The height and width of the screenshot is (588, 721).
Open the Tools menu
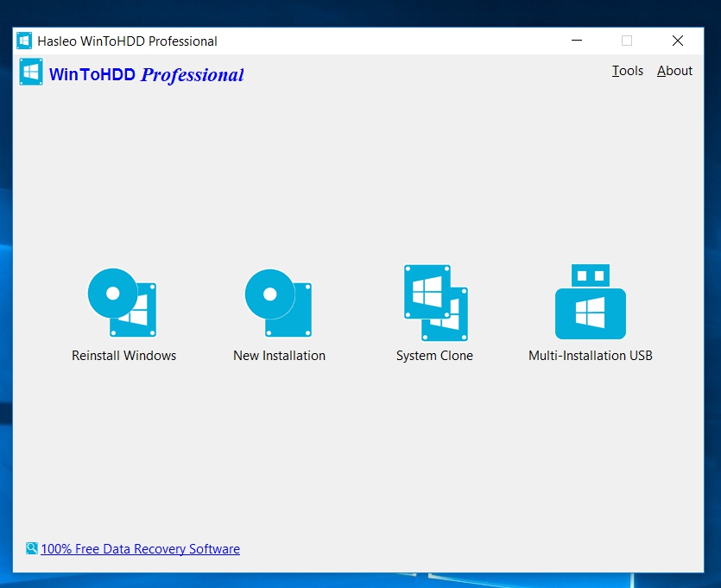(628, 71)
